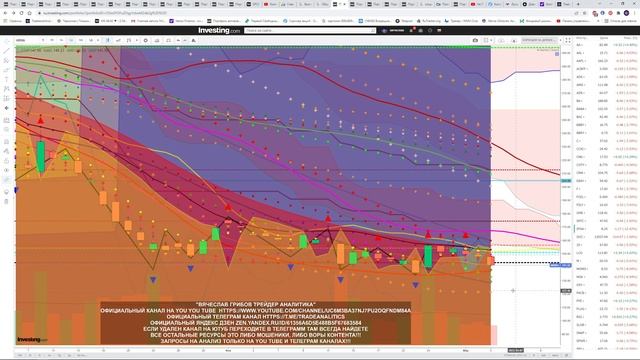This screenshot has width=640, height=360.
Task: Click the indicator legend square at chart top-right
Action: (x=557, y=54)
